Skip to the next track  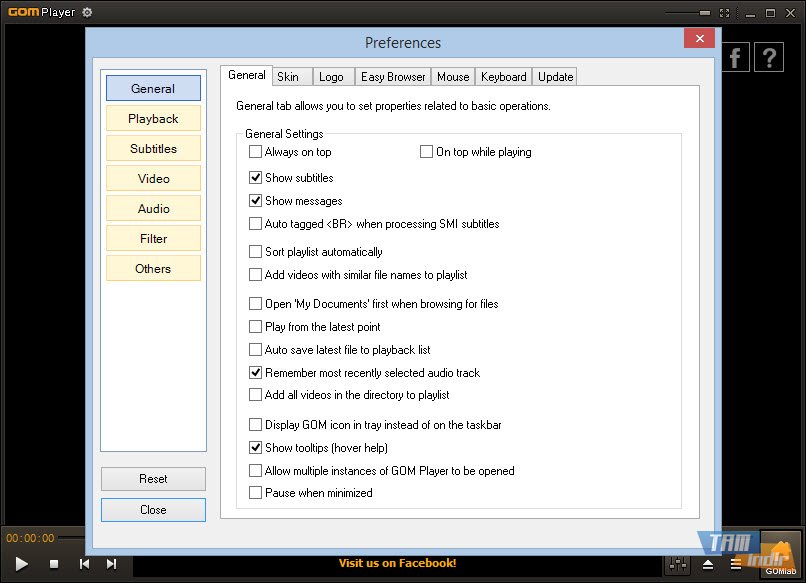(112, 564)
